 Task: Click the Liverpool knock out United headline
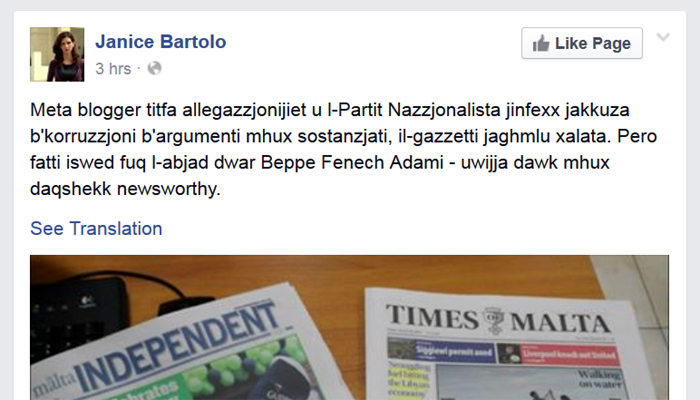tap(570, 355)
